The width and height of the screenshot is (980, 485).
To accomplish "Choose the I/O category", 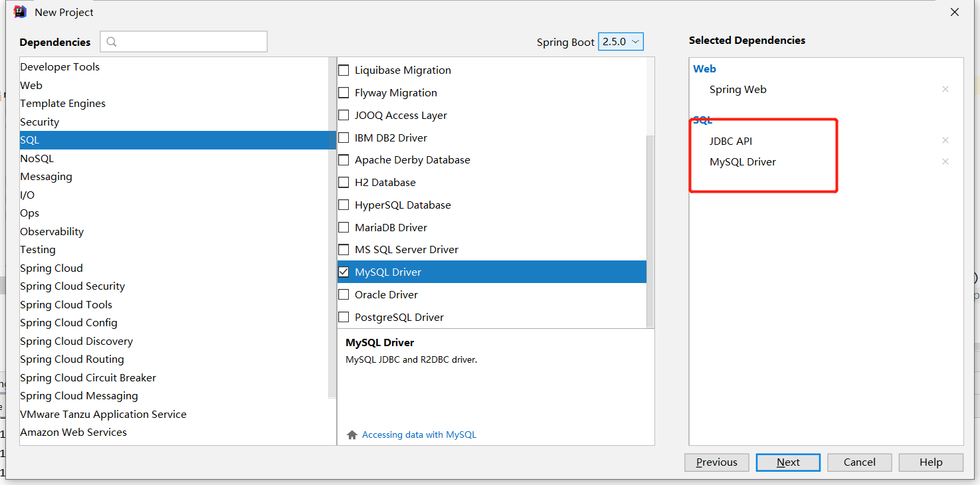I will (x=174, y=195).
